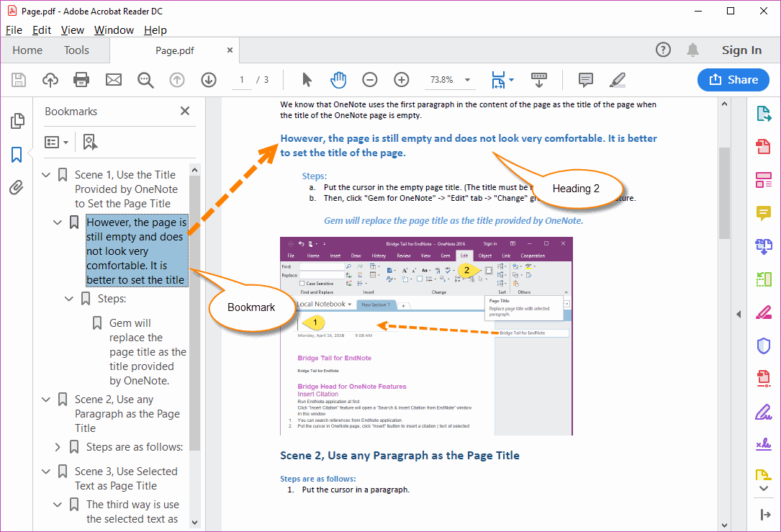
Task: Zoom in with plus icon
Action: tap(402, 80)
